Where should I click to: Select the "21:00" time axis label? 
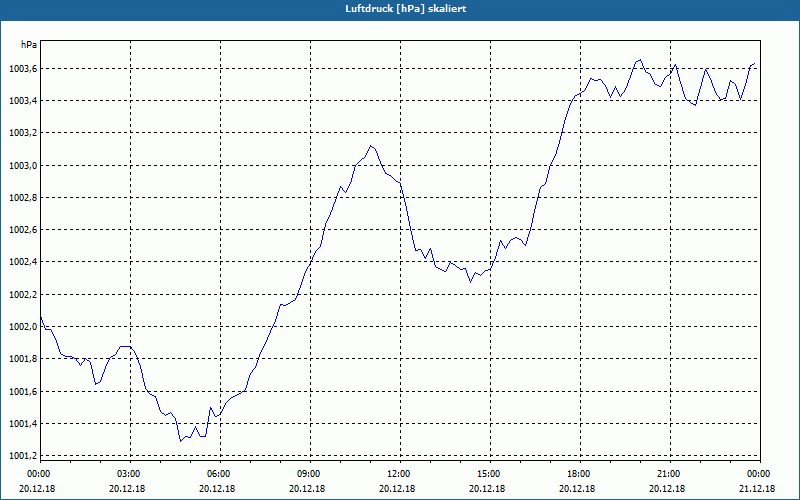(x=668, y=474)
